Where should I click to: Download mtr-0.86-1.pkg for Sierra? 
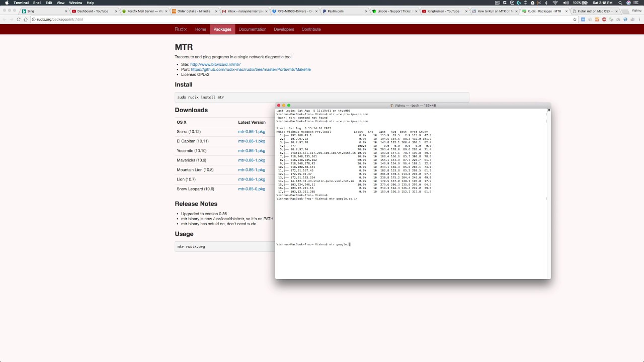coord(252,132)
